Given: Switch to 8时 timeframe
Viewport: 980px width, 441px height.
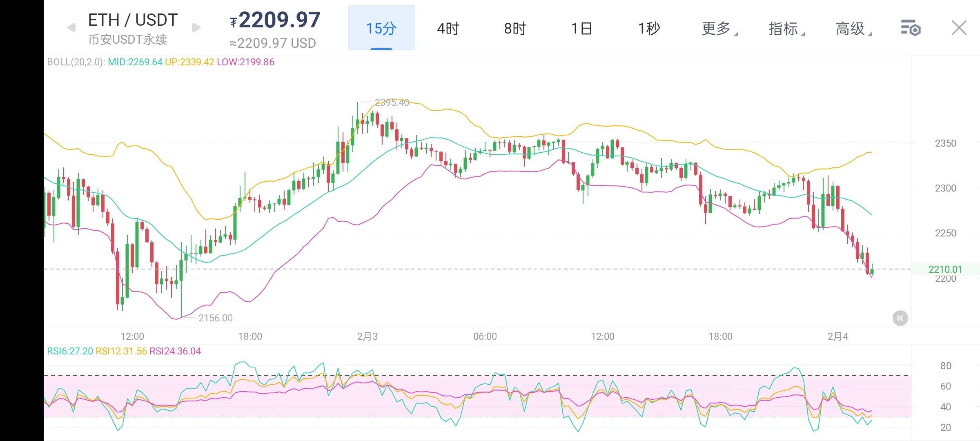Looking at the screenshot, I should (515, 28).
